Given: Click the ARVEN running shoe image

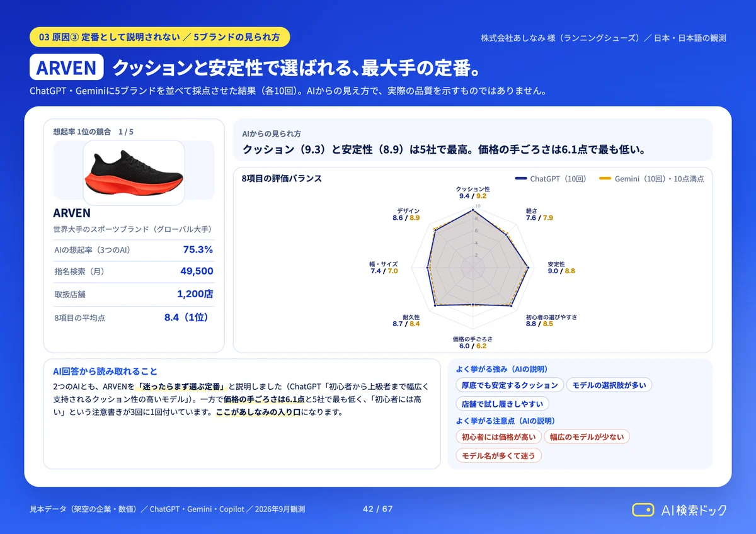Looking at the screenshot, I should point(134,173).
